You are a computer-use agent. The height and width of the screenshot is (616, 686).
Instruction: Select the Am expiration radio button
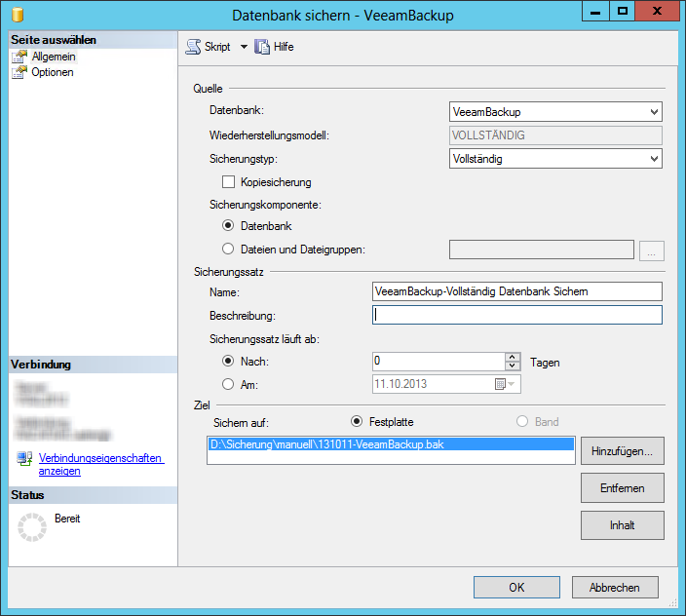click(228, 384)
